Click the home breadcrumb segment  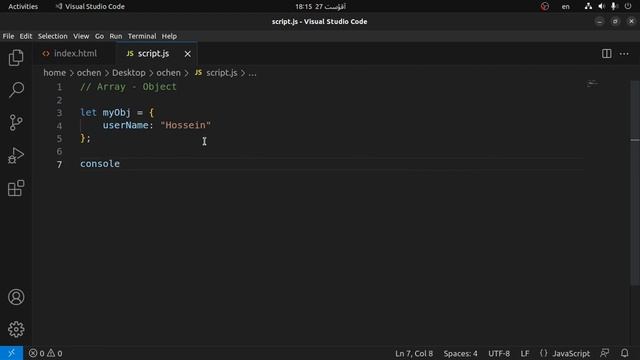pos(55,73)
